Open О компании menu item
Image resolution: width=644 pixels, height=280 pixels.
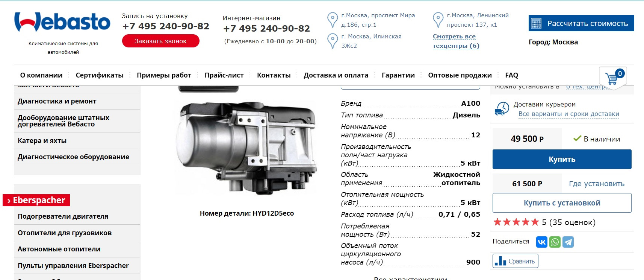pyautogui.click(x=41, y=75)
